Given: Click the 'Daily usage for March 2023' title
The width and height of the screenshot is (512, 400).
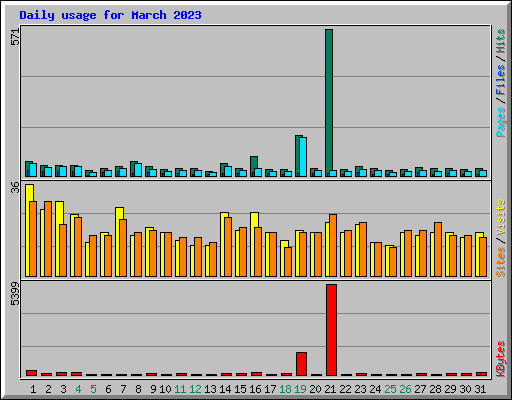Looking at the screenshot, I should coord(110,15).
